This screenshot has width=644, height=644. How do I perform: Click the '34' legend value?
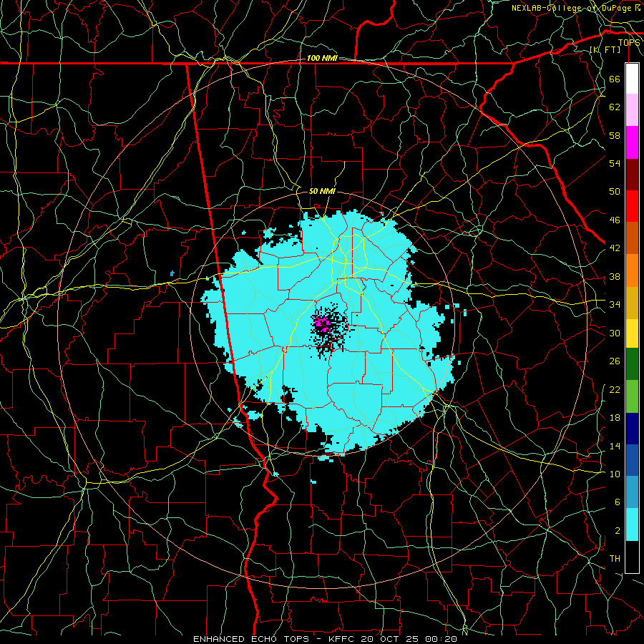(x=615, y=305)
